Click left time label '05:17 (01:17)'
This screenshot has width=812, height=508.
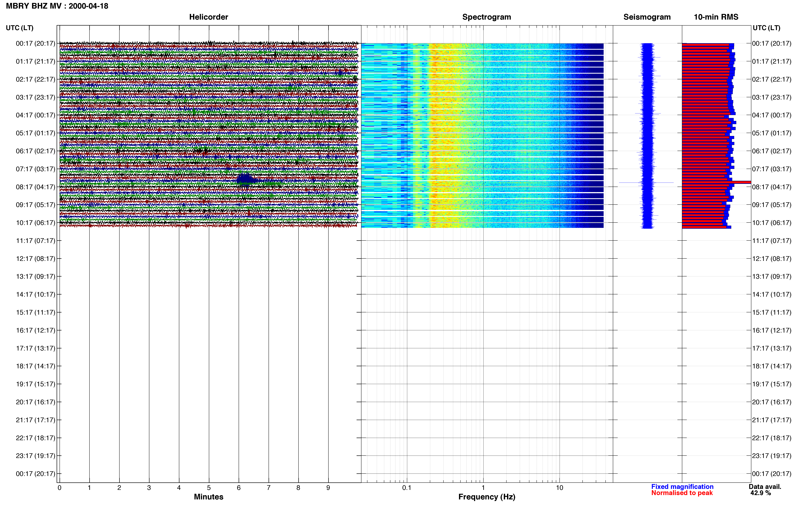click(x=35, y=133)
